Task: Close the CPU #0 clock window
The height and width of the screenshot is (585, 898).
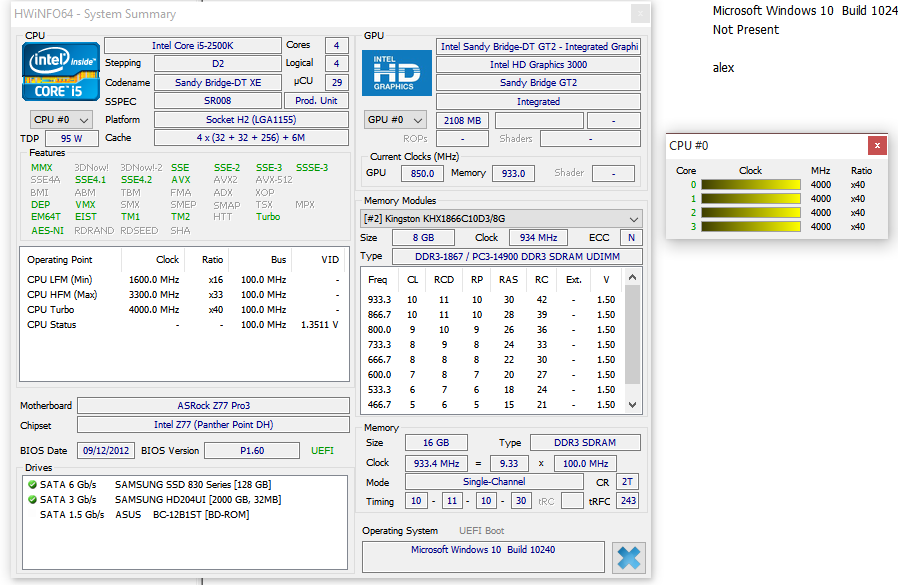Action: click(x=877, y=146)
